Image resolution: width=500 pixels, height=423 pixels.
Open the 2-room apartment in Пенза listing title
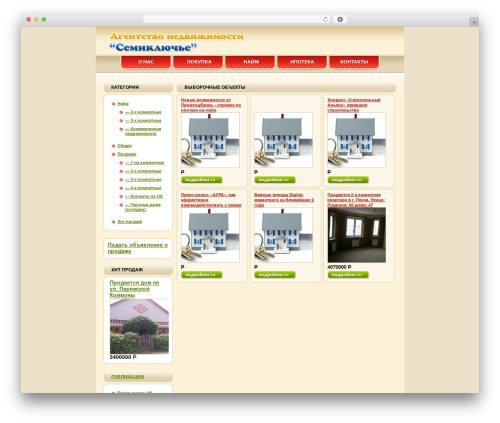click(356, 200)
